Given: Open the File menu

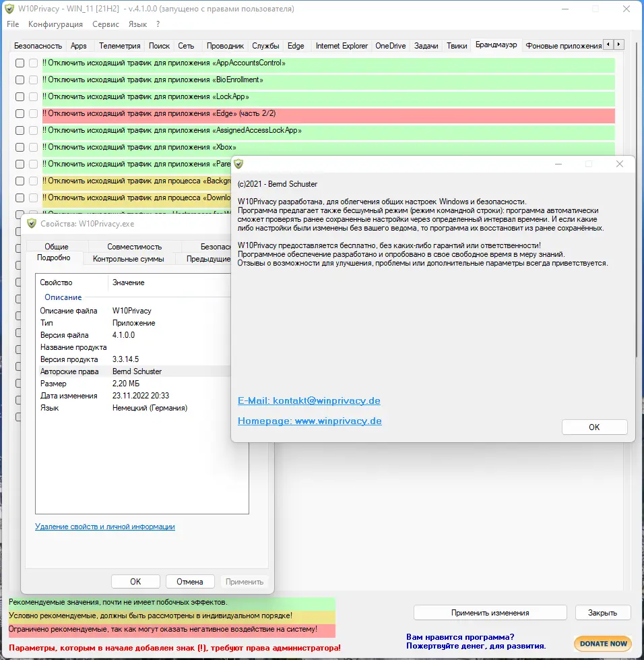Looking at the screenshot, I should click(x=13, y=24).
